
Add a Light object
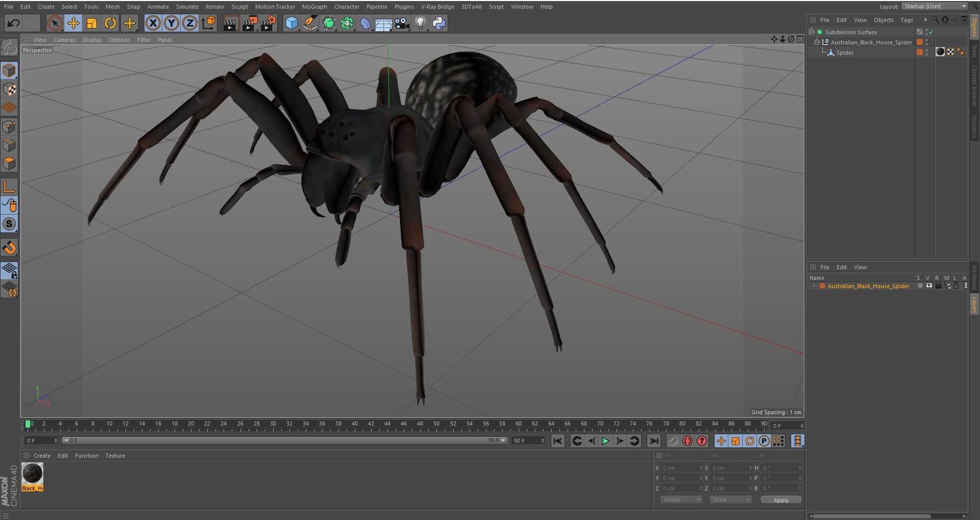[421, 23]
